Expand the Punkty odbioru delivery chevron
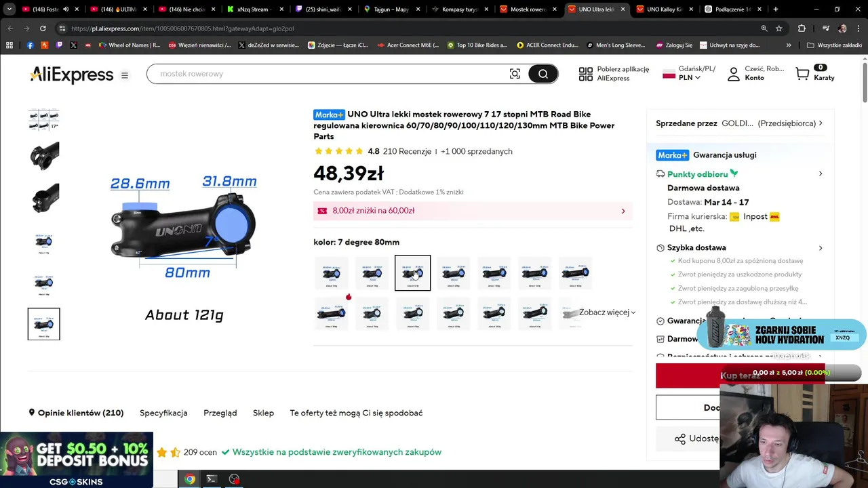 click(x=821, y=174)
